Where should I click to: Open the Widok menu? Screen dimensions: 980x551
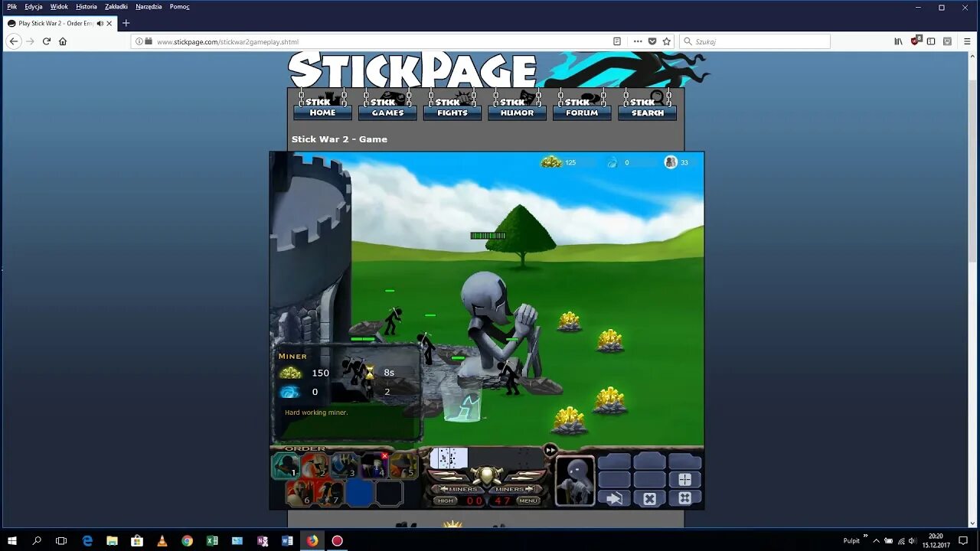pyautogui.click(x=59, y=7)
